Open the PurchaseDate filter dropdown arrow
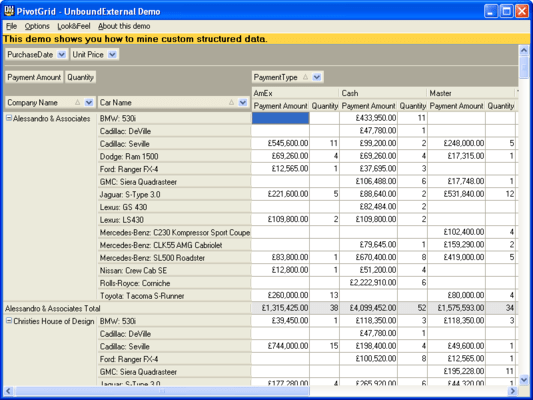 click(62, 54)
